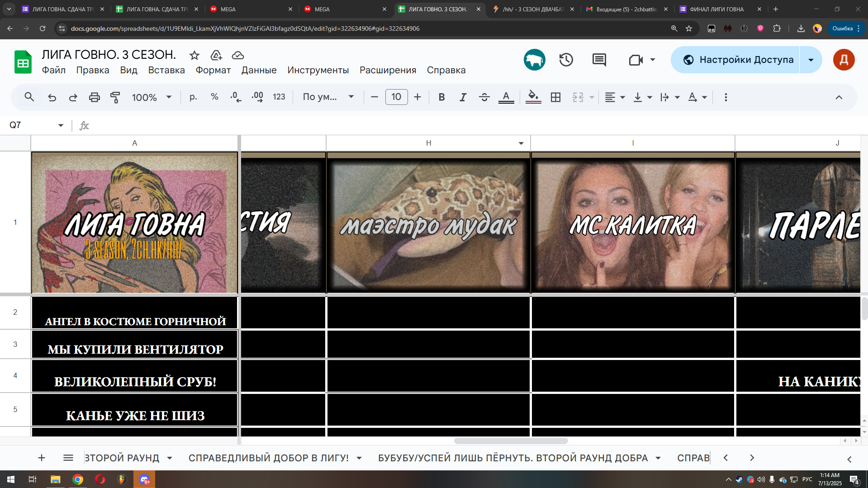Open the Правка menu
Screen dimensions: 868x488
click(93, 70)
